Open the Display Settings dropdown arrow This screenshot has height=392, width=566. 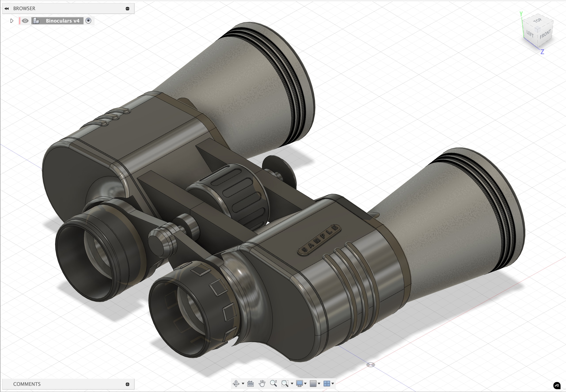[x=306, y=383]
